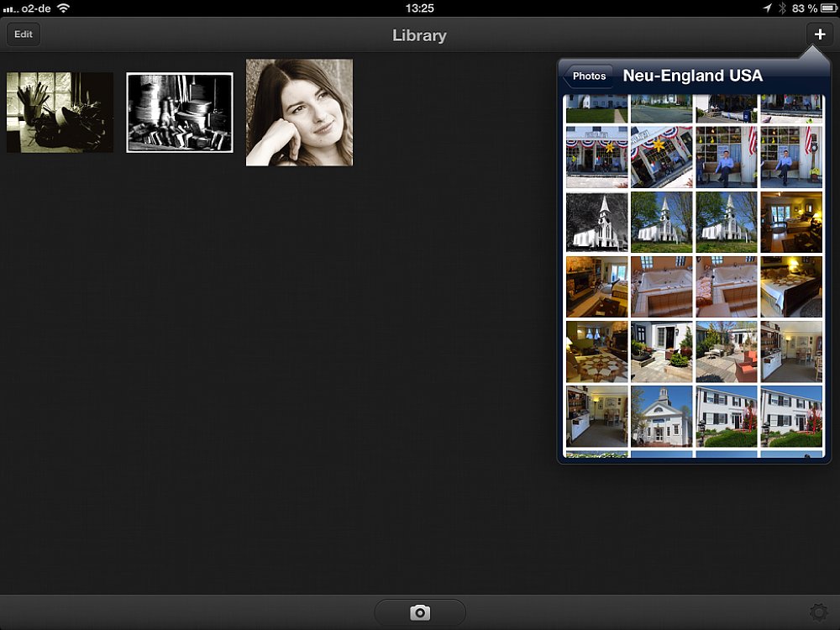Open settings via the gear icon
840x630 pixels.
[818, 613]
